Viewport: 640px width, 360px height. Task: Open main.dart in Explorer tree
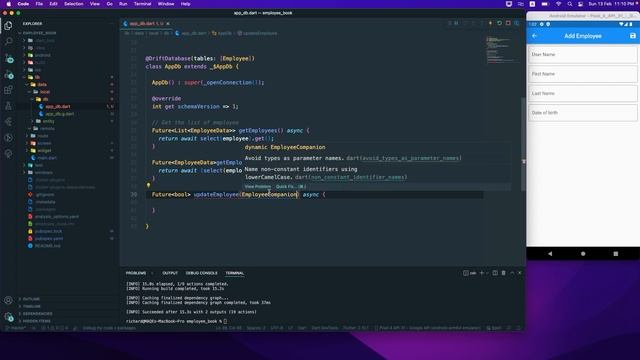(x=47, y=158)
